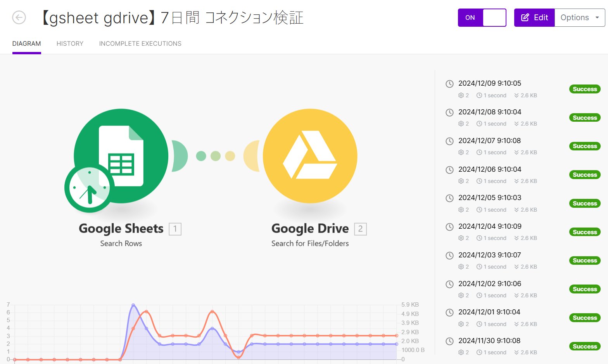608x364 pixels.
Task: Click the clock icon beside 2024/12/09 9:10:05
Action: tap(449, 84)
